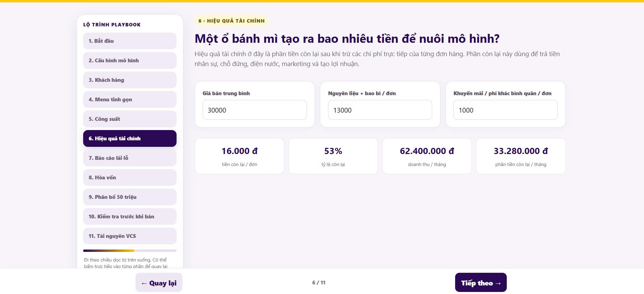Open 9. Phân bổ 50 triệu
This screenshot has width=644, height=294.
(130, 197)
